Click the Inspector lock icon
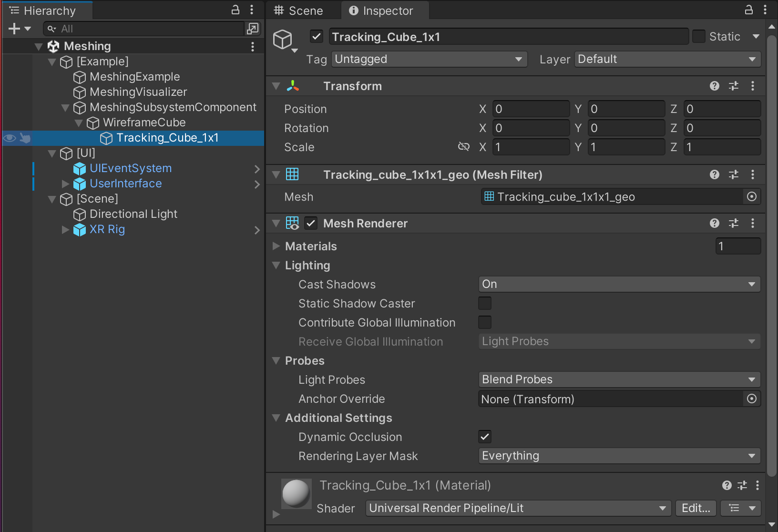778x532 pixels. click(x=748, y=10)
